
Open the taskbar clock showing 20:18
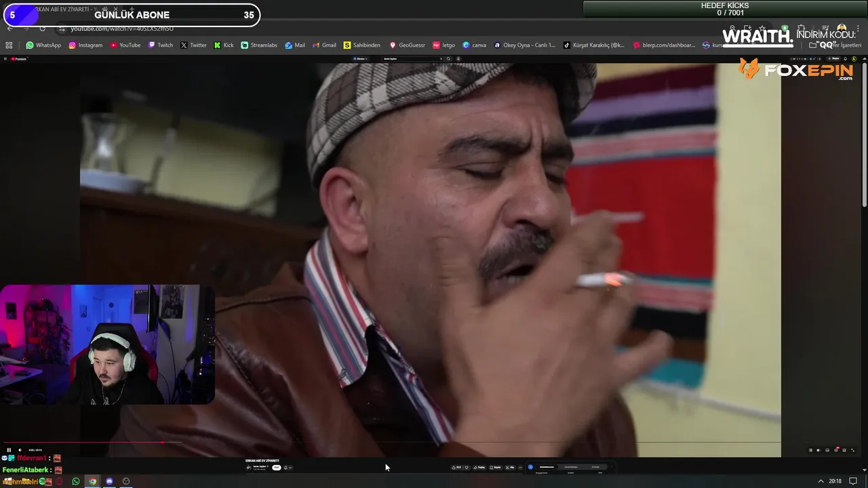click(835, 481)
